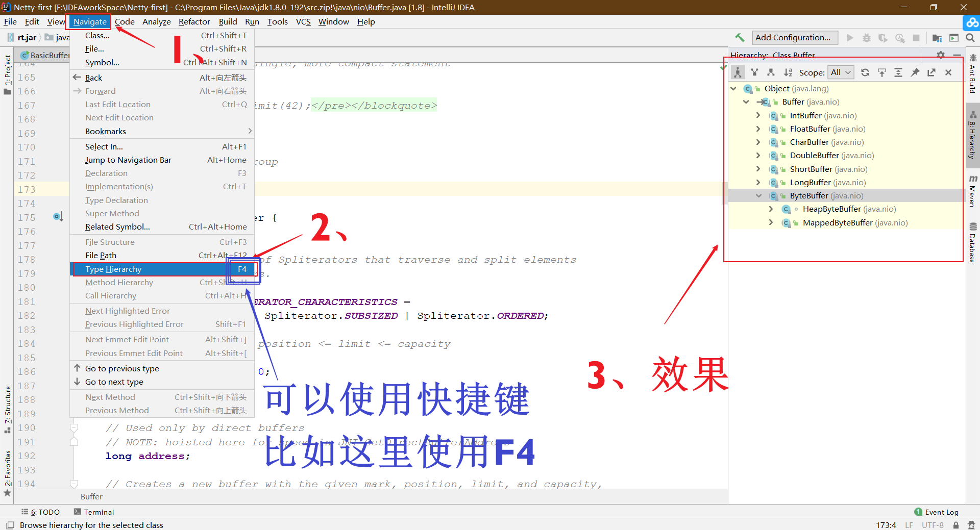
Task: Collapse the ByteBuffer node
Action: point(758,196)
